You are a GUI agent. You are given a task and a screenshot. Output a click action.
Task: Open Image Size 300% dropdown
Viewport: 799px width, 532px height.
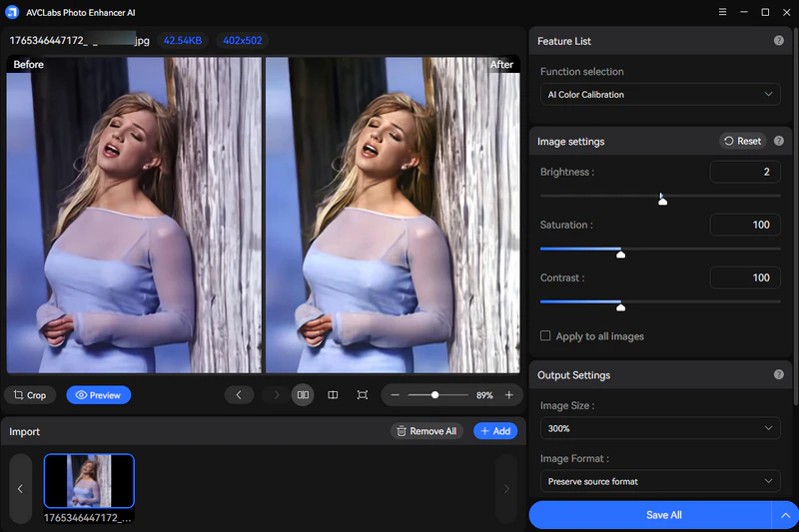coord(660,428)
